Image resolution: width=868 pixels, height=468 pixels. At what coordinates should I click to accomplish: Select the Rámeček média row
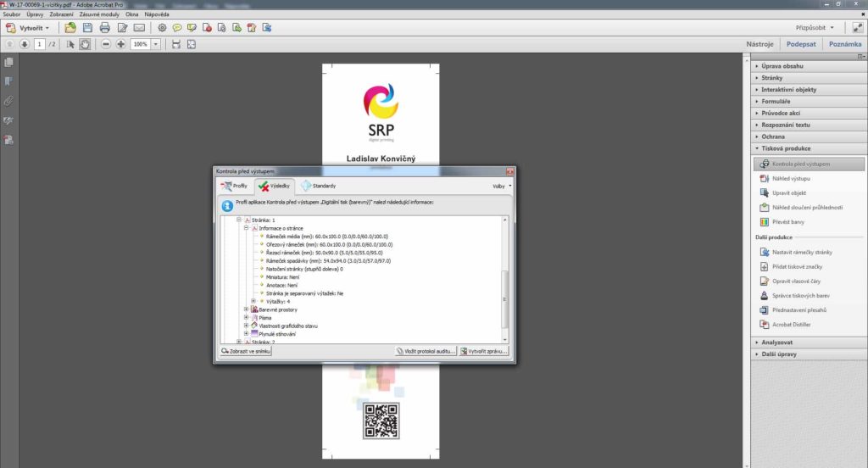pos(327,237)
